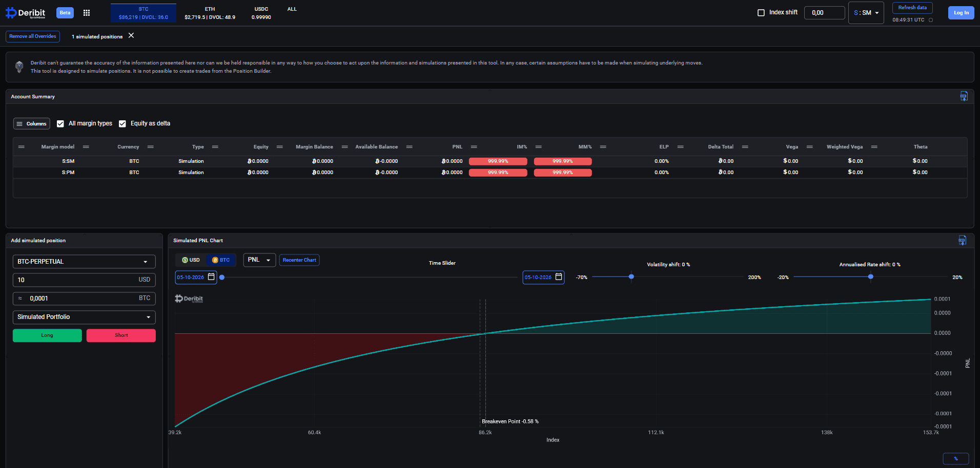Click the Annualised Rate shift slider handle
Viewport: 980px width, 468px height.
871,276
